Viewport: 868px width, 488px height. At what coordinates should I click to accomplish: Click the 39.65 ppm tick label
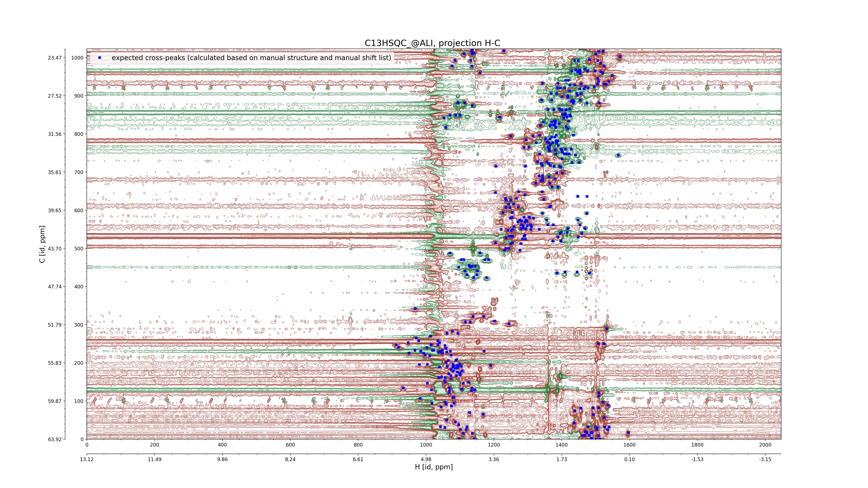click(55, 211)
